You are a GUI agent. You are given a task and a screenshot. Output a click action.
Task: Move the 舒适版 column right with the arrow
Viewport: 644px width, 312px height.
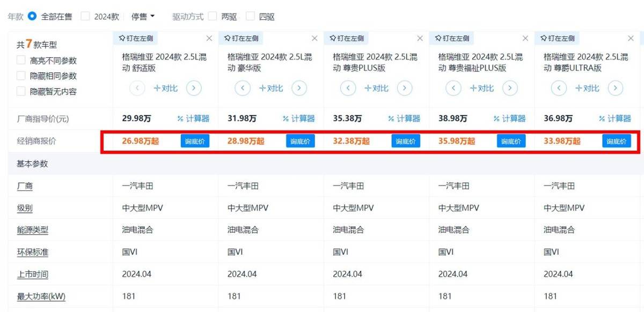(194, 88)
